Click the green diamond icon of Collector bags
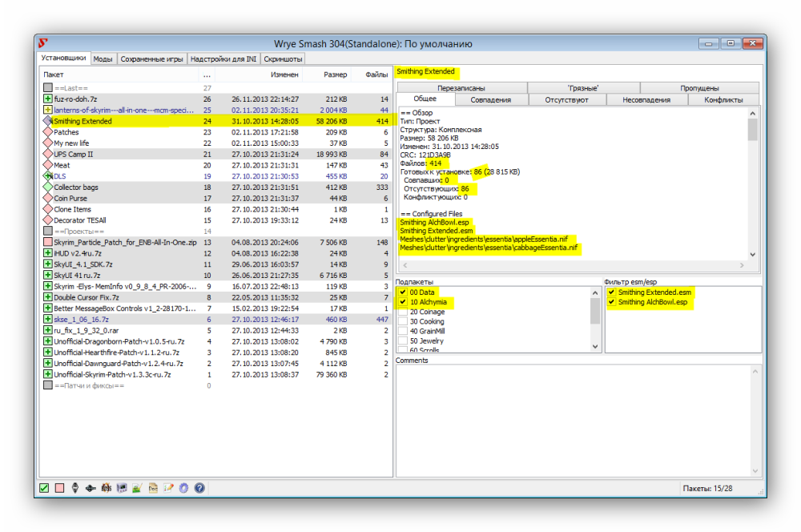This screenshot has width=801, height=532. point(47,187)
